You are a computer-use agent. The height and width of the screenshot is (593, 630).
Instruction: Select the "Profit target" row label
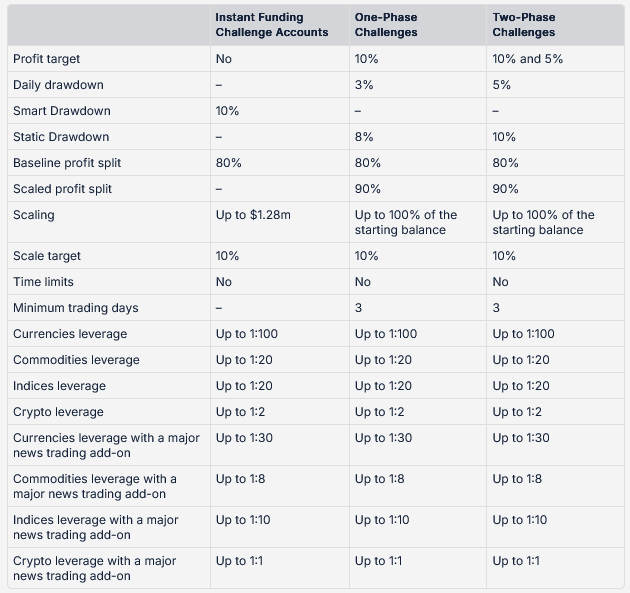(47, 59)
